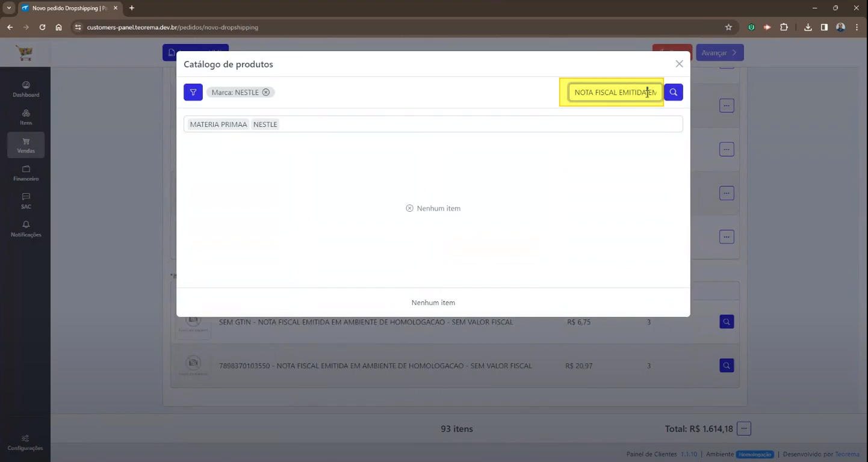Click the 7898370103550 row thumbnail
Image resolution: width=868 pixels, height=462 pixels.
pos(193,365)
